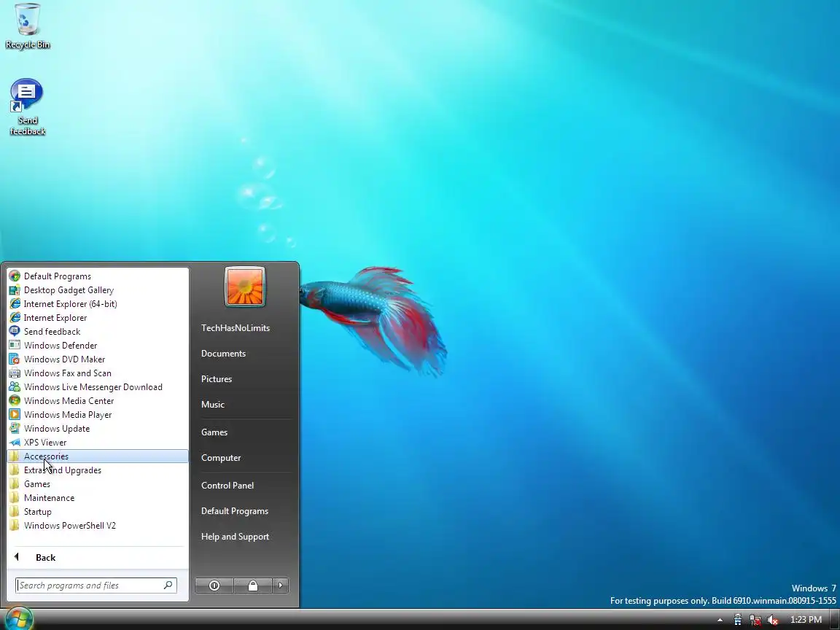Expand the Accessories folder
840x630 pixels.
[98, 456]
